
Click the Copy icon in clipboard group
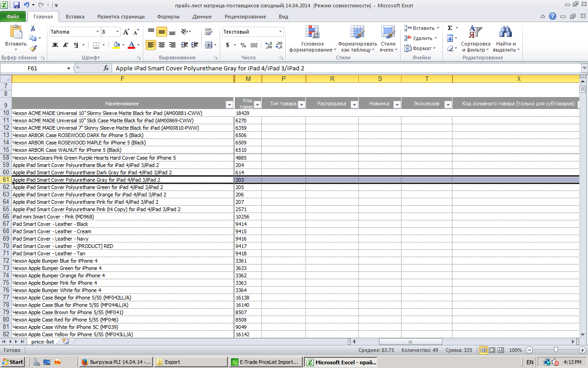(33, 38)
